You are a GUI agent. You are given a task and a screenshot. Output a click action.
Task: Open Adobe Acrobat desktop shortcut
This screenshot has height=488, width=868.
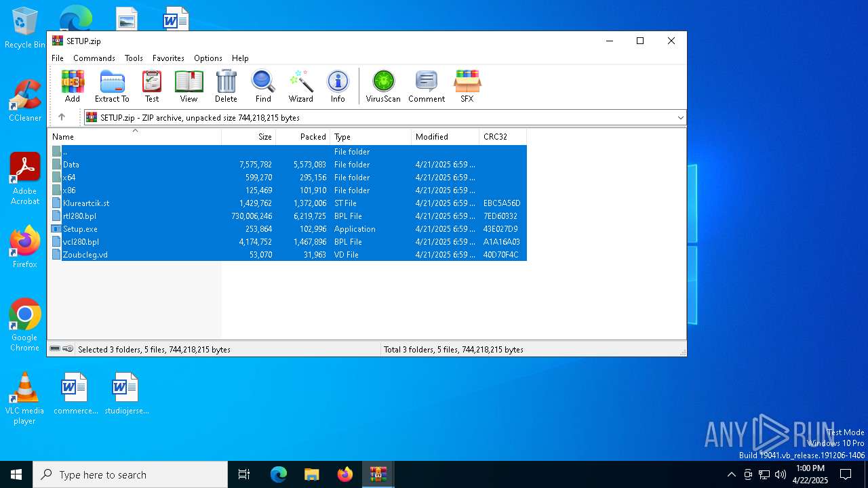coord(25,179)
